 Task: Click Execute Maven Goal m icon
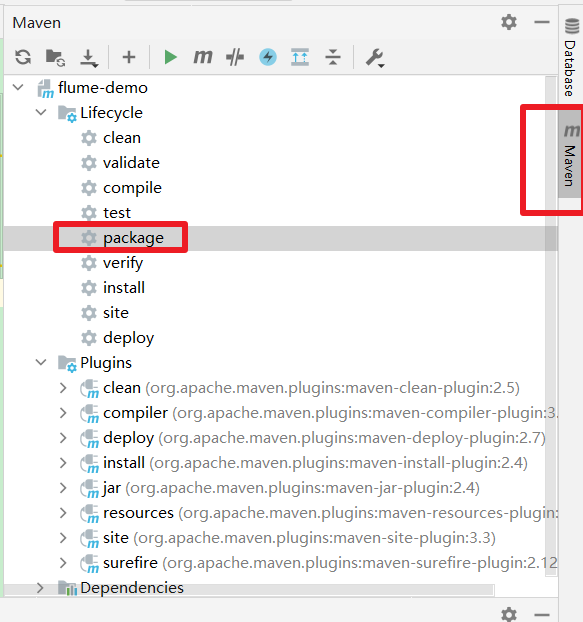pos(203,57)
